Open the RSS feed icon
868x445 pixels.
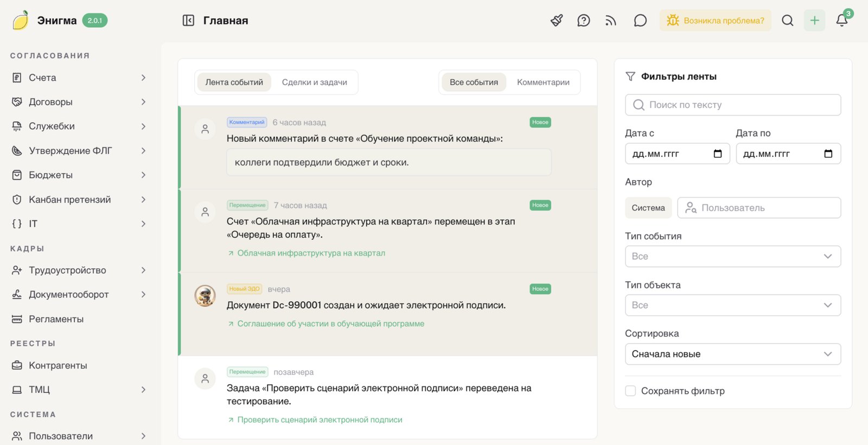tap(611, 21)
